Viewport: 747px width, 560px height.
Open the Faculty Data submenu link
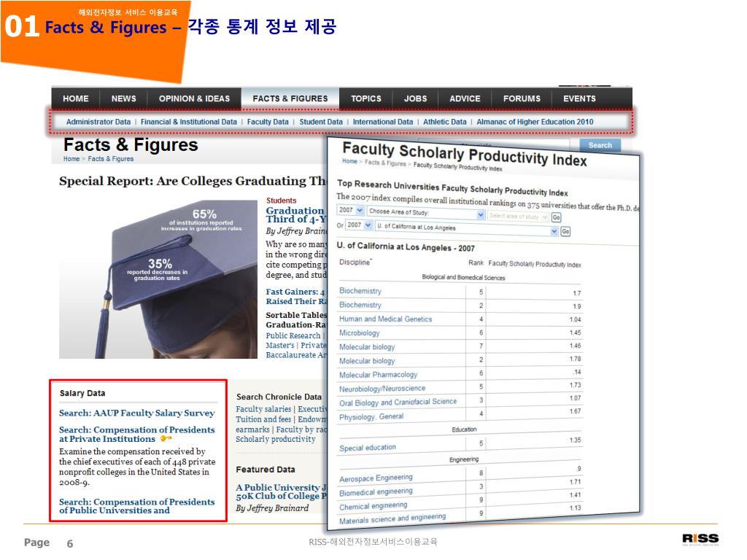click(268, 122)
